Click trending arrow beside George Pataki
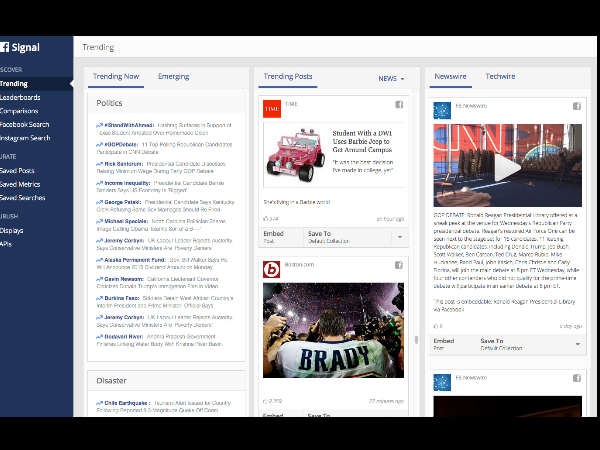The width and height of the screenshot is (600, 450). 99,202
